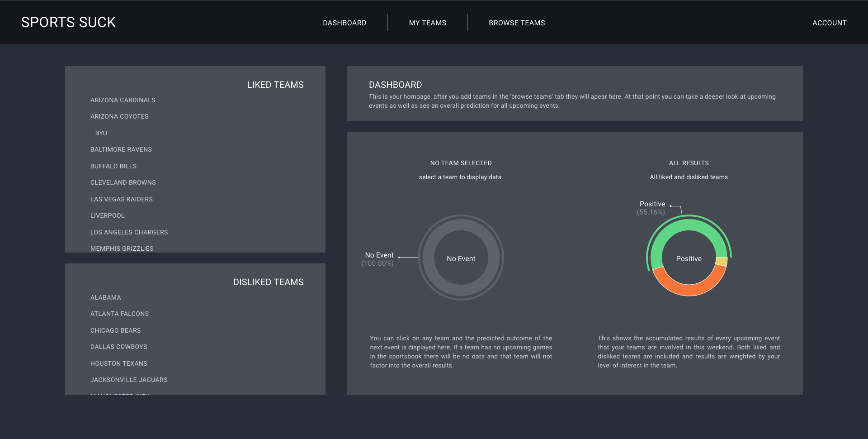Select Alabama in disliked teams

[x=106, y=297]
